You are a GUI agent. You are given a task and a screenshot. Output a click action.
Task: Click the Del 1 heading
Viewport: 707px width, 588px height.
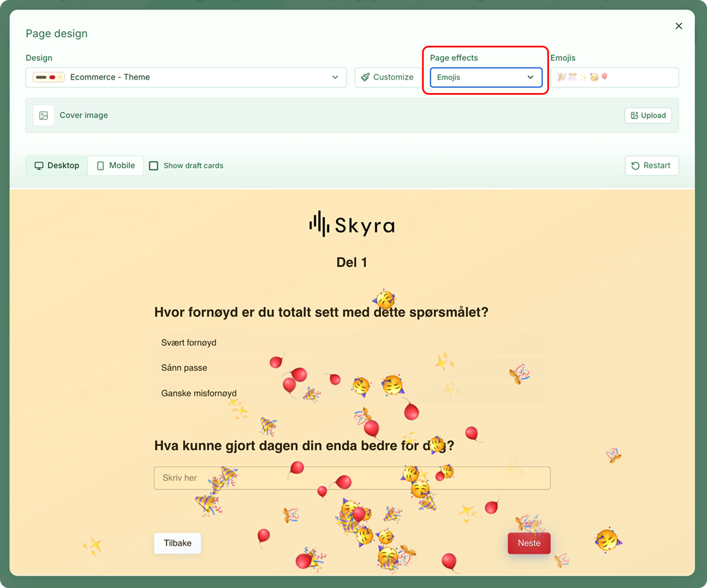pos(351,262)
